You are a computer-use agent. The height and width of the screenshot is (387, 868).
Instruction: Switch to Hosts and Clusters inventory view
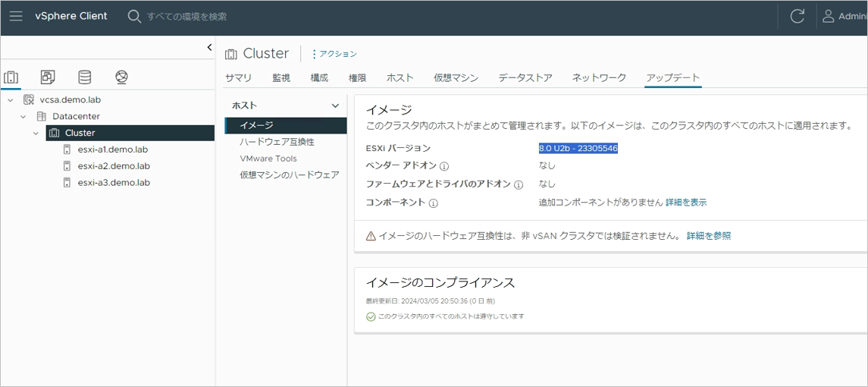click(x=11, y=77)
